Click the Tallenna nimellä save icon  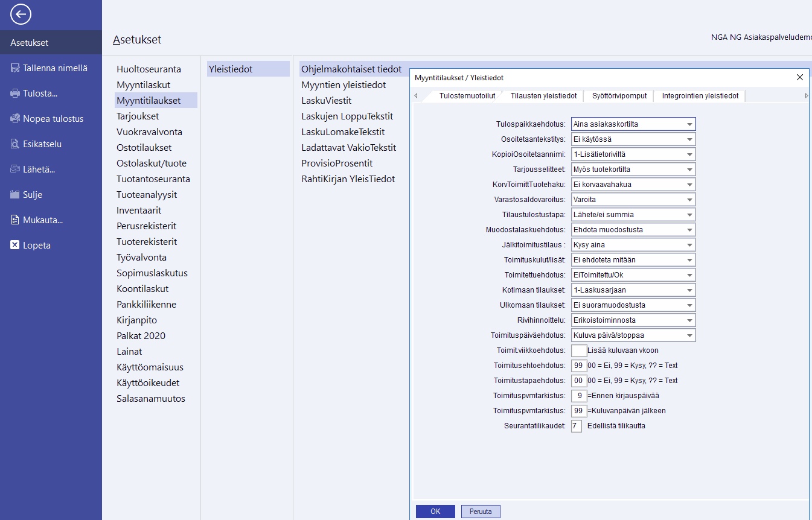click(x=15, y=68)
